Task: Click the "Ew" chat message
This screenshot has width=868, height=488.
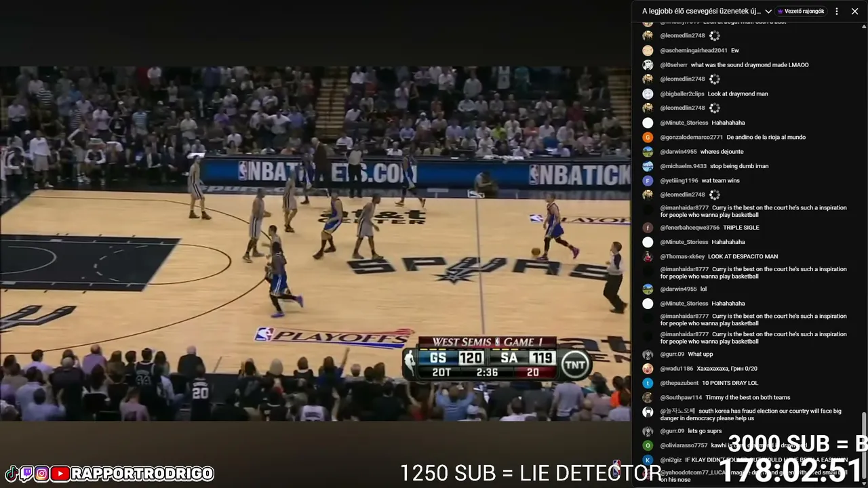Action: pyautogui.click(x=735, y=50)
